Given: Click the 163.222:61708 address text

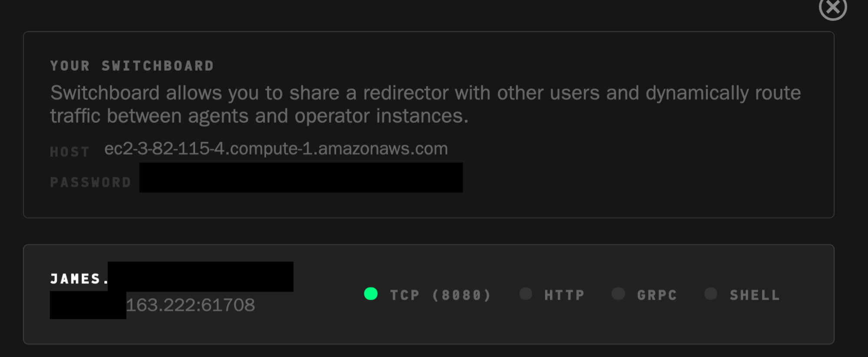Looking at the screenshot, I should (x=190, y=305).
